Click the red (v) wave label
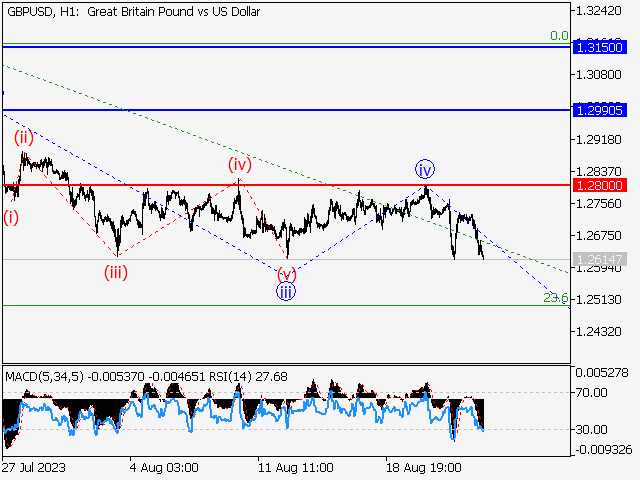 (x=287, y=274)
